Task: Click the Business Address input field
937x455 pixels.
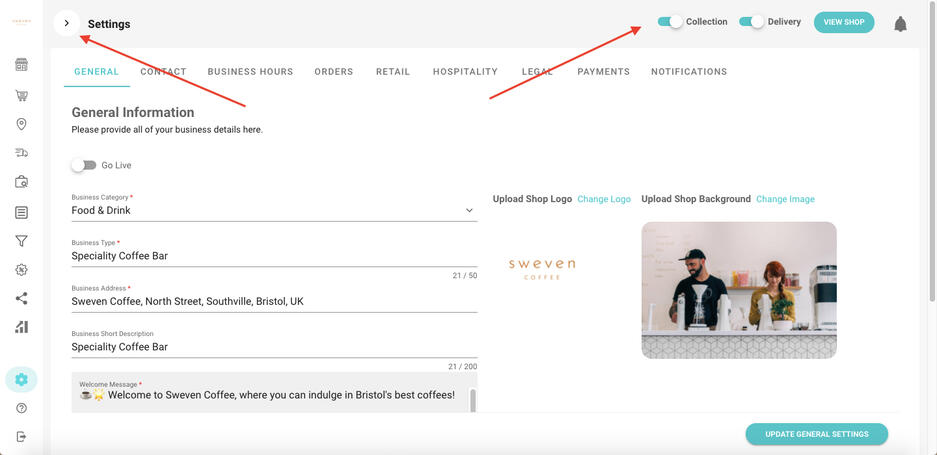Action: click(x=273, y=301)
